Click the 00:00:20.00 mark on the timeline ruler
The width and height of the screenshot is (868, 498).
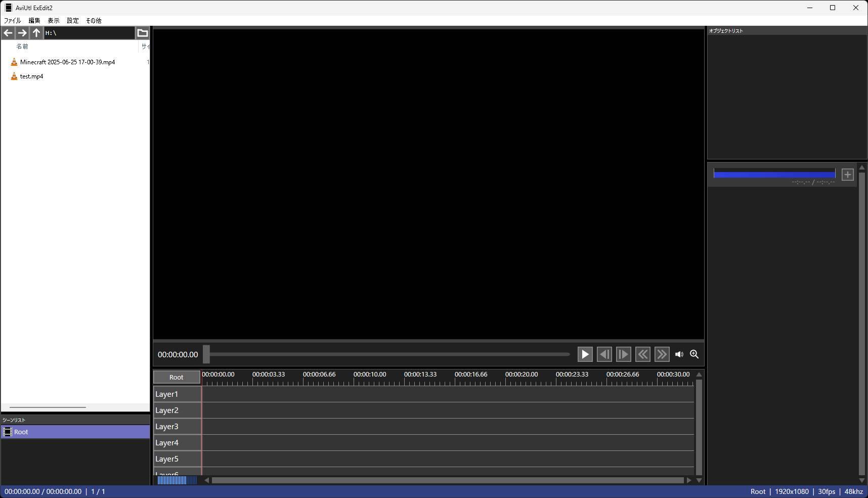click(x=522, y=375)
